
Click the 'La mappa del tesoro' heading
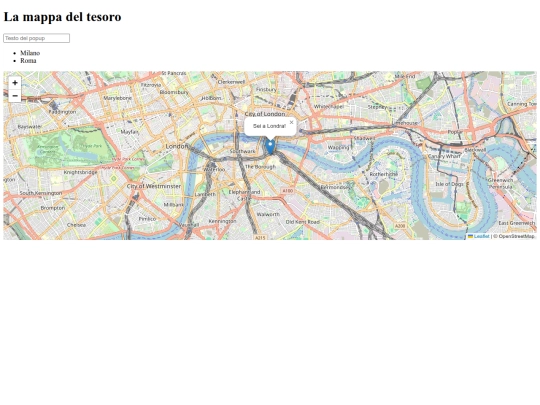(62, 17)
